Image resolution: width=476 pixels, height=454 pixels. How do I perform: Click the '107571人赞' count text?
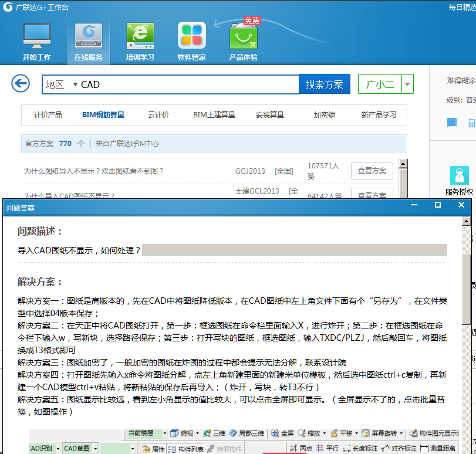tap(323, 171)
